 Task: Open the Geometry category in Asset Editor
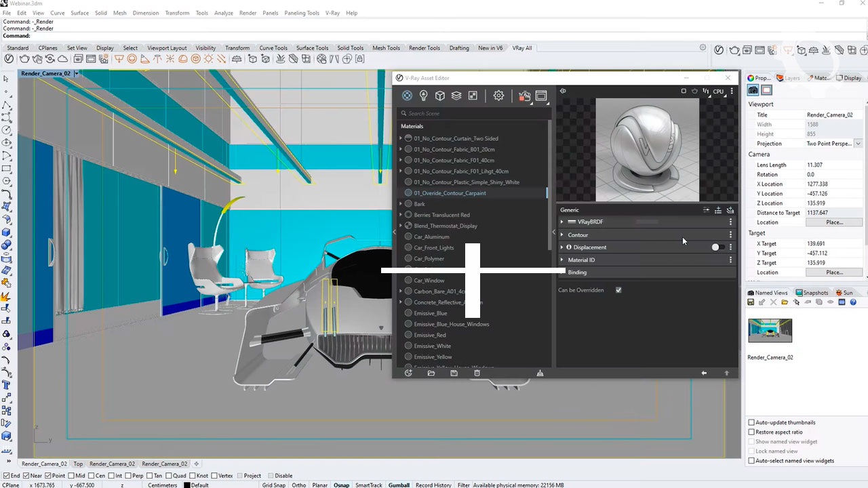coord(439,96)
